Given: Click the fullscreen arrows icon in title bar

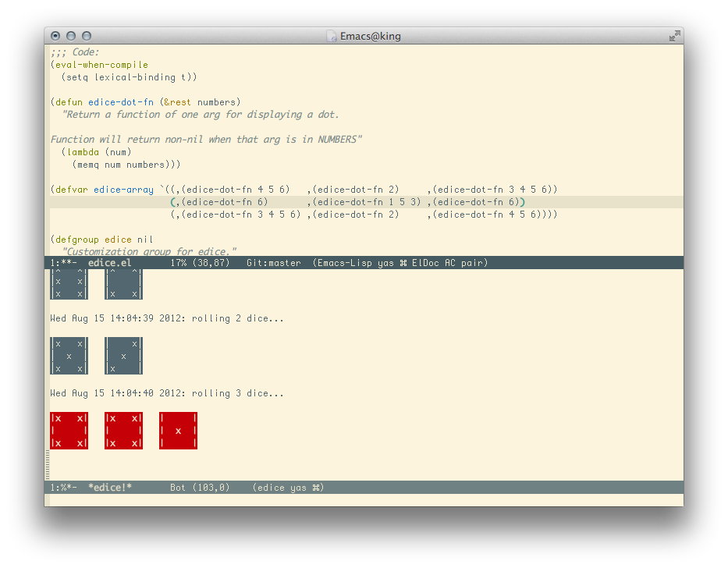Looking at the screenshot, I should pos(675,36).
